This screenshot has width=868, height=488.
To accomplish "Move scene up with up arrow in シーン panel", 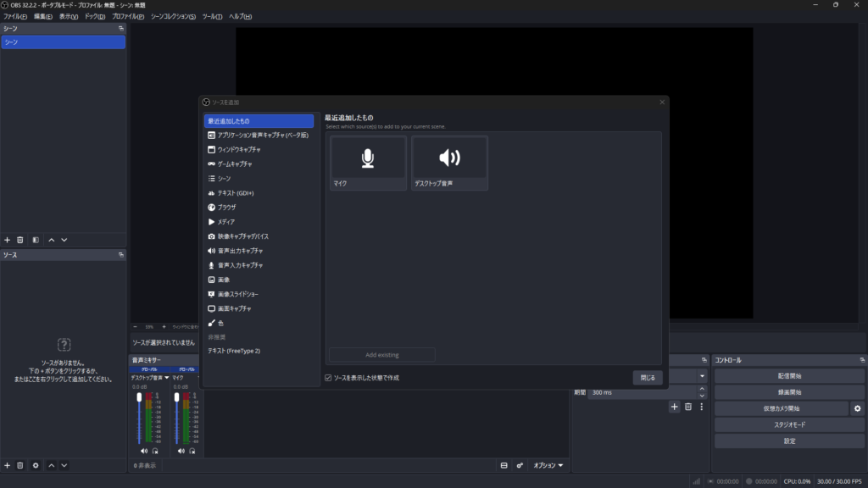I will click(52, 240).
